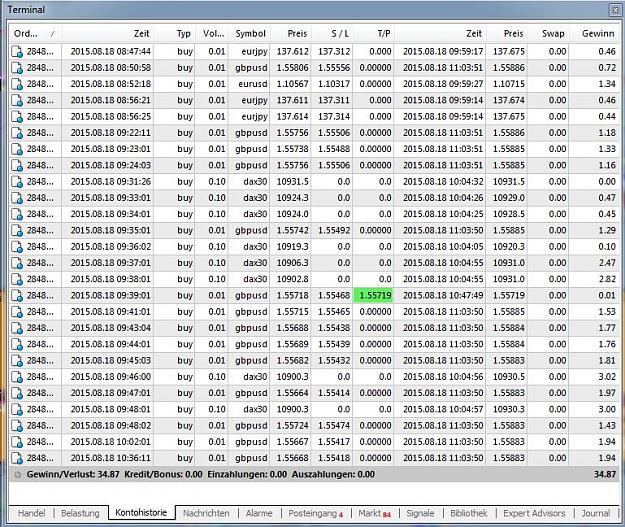Click order icon of gbpusd trade opened 09:24:03
Screen dimensions: 625x527
17,166
